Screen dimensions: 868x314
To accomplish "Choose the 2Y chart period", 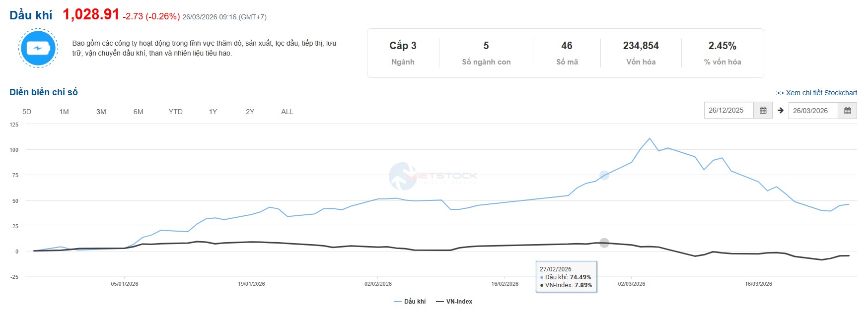I will (x=250, y=112).
